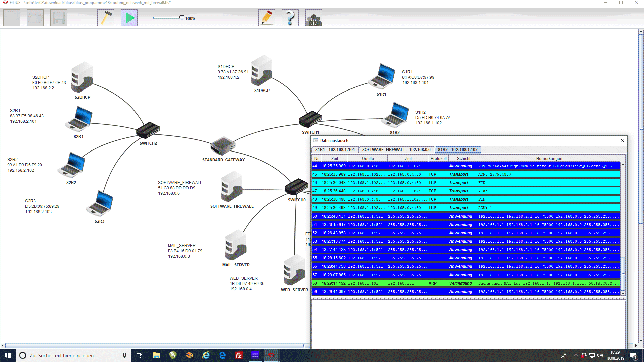Click main canvas vertical scrollbar down arrow
644x362 pixels.
pos(641,340)
